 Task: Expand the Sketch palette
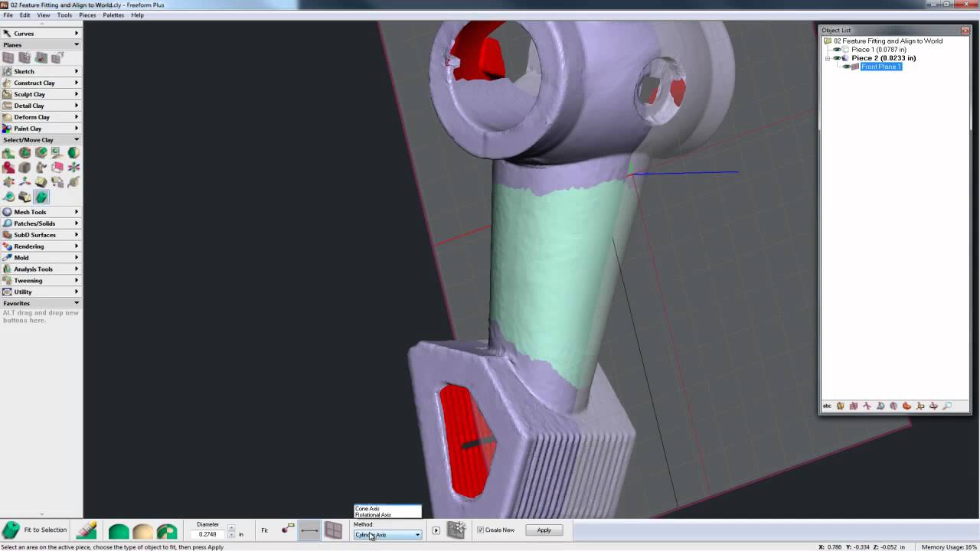tap(41, 71)
